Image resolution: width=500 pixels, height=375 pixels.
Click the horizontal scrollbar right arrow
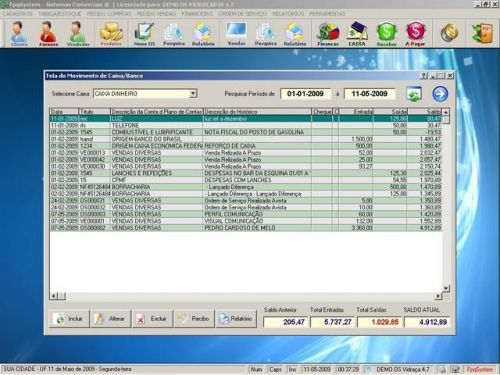(439, 296)
